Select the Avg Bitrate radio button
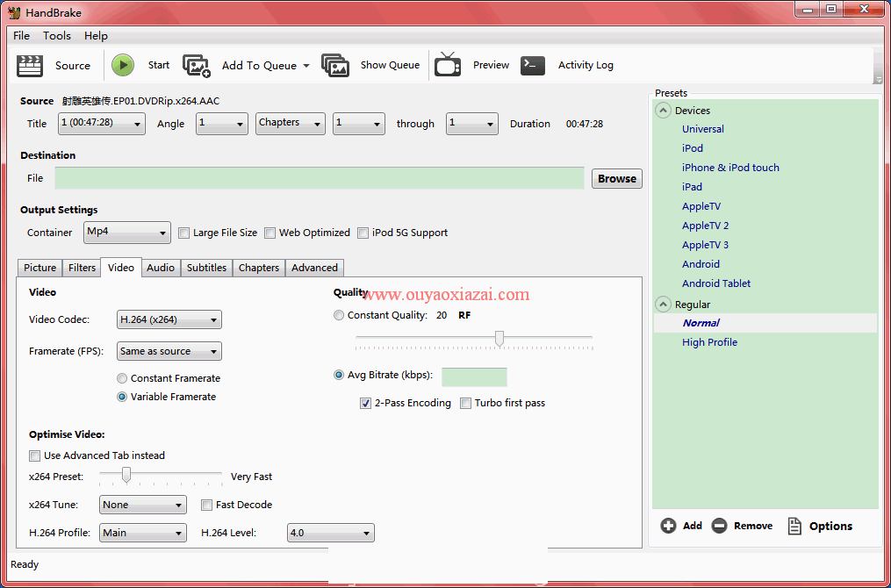 coord(339,375)
